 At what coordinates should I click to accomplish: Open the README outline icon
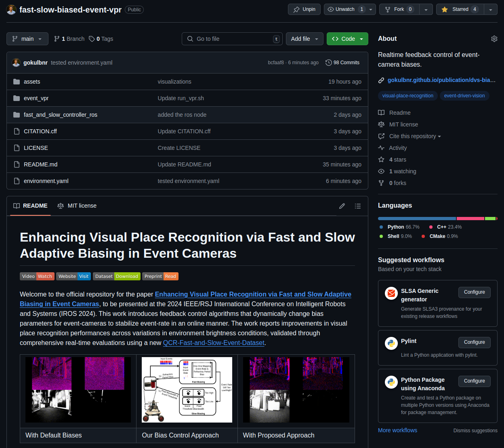[x=358, y=206]
